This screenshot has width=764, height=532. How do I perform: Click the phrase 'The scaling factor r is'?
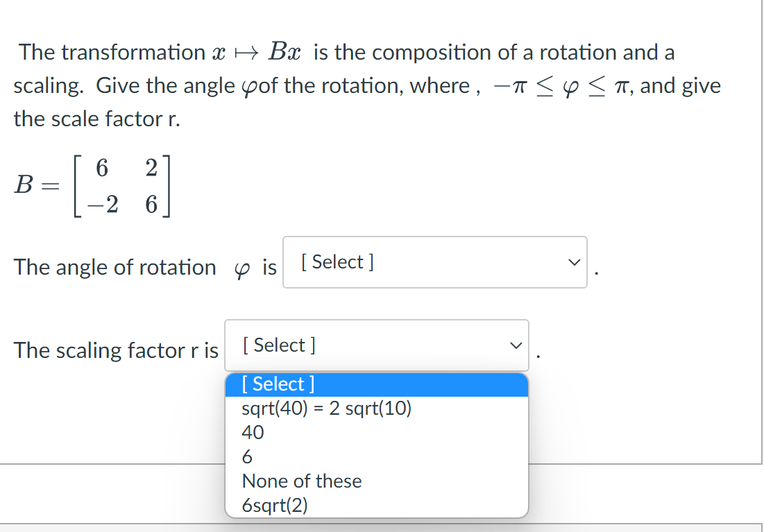coord(117,351)
